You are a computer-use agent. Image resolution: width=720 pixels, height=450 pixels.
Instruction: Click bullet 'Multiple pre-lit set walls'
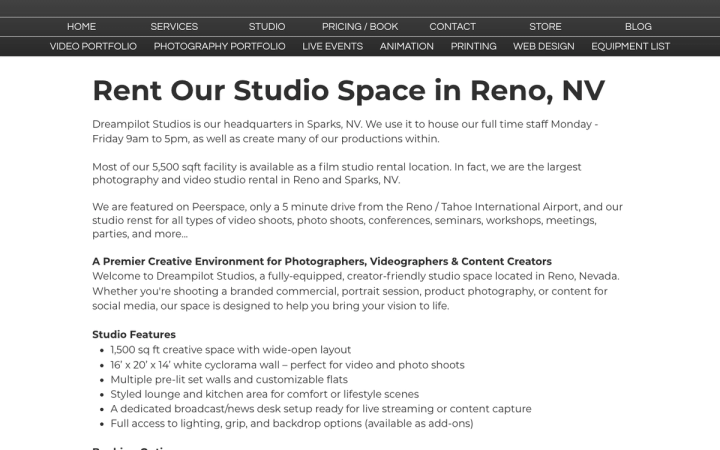coord(229,380)
